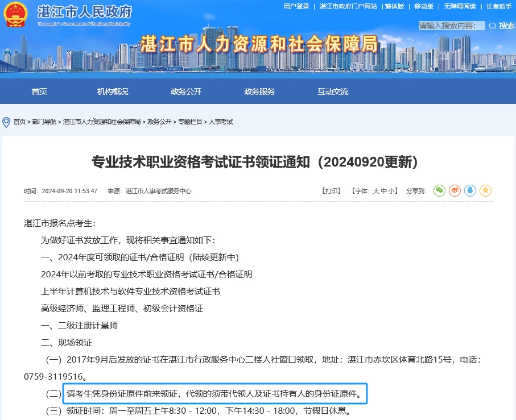516x420 pixels.
Task: Switch to 繁体版 traditional Chinese
Action: 394,6
